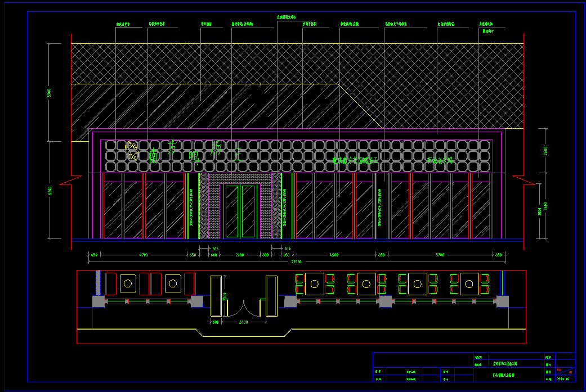This screenshot has width=586, height=392.
Task: Click the leftmost yellow square table in plan
Action: pos(128,283)
